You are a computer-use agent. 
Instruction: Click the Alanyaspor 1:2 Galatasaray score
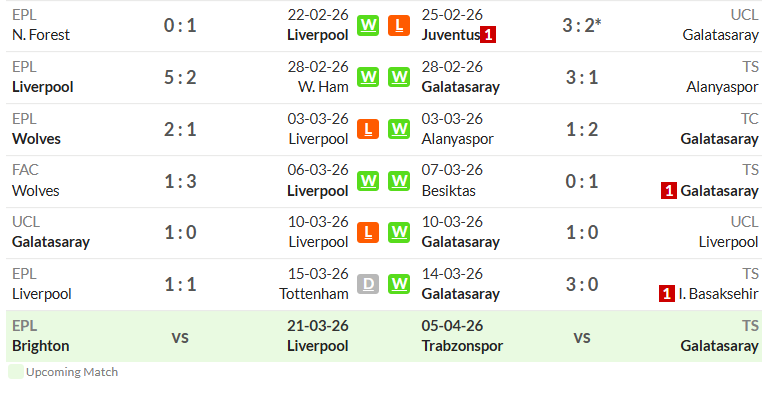[582, 129]
